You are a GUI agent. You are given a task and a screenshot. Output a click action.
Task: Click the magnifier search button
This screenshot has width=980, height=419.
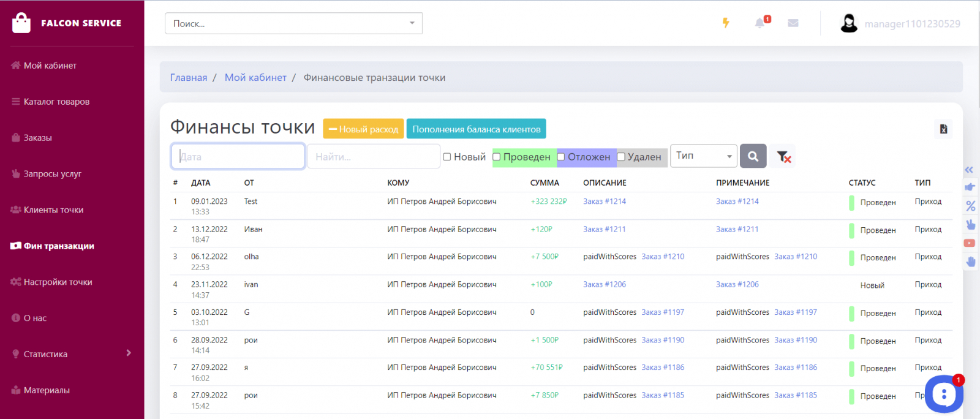point(753,156)
